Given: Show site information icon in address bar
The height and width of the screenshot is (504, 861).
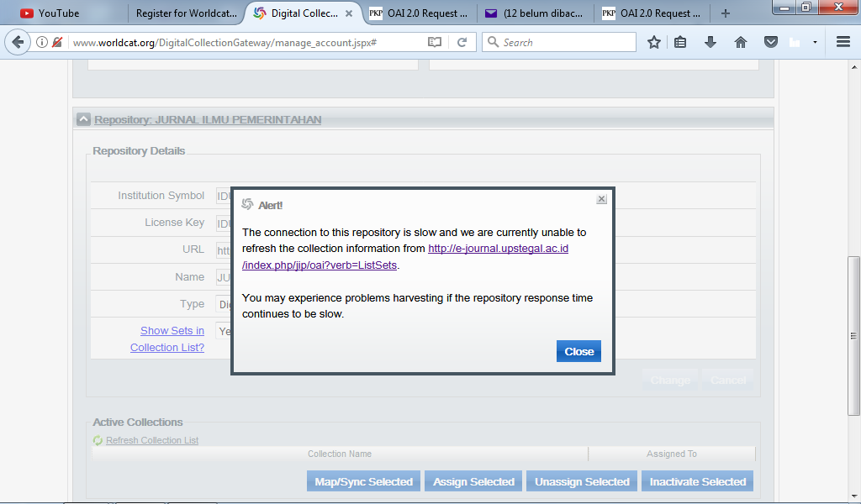Looking at the screenshot, I should [x=42, y=42].
